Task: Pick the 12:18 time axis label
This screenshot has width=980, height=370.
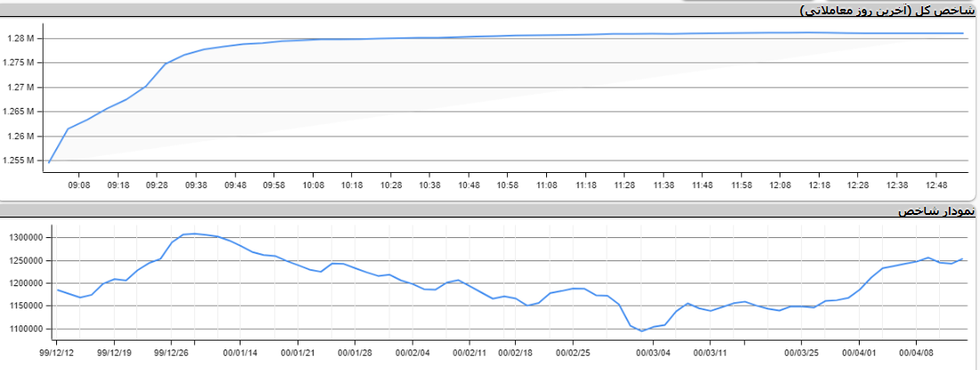Action: pyautogui.click(x=820, y=185)
